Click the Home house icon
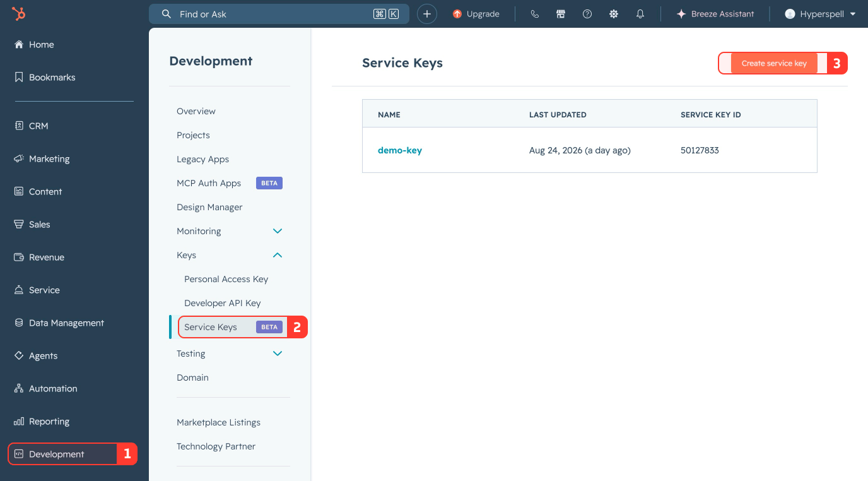 18,45
